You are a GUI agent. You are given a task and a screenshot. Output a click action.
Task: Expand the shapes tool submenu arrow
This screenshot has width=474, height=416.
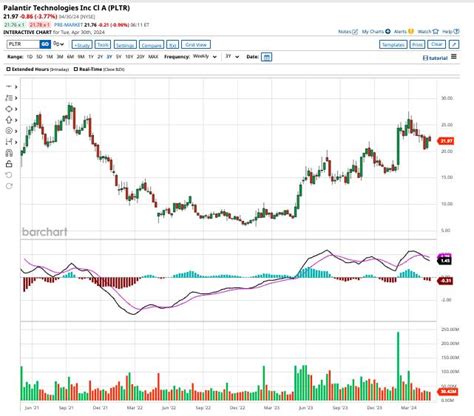[16, 109]
